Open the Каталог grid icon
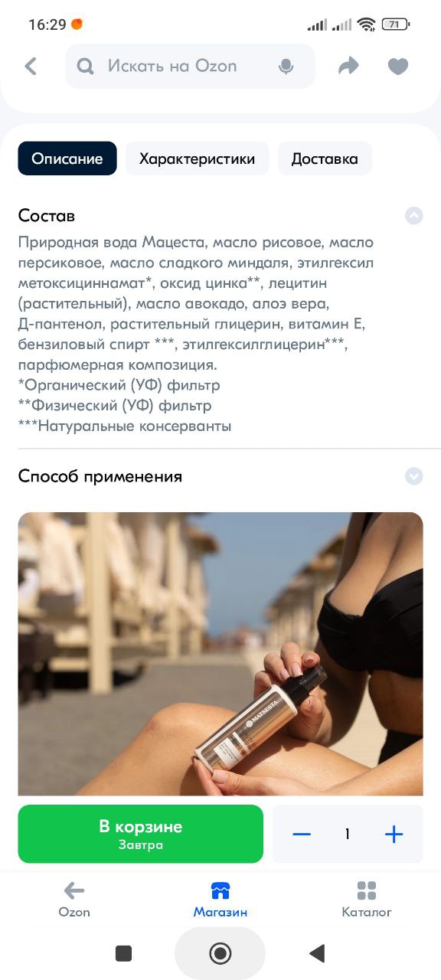Viewport: 441px width, 980px height. coord(367,891)
